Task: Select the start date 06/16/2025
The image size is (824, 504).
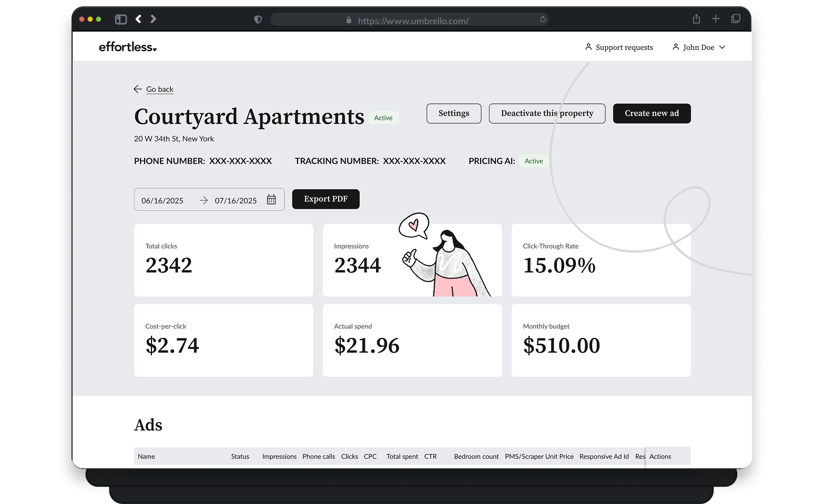Action: [x=162, y=201]
